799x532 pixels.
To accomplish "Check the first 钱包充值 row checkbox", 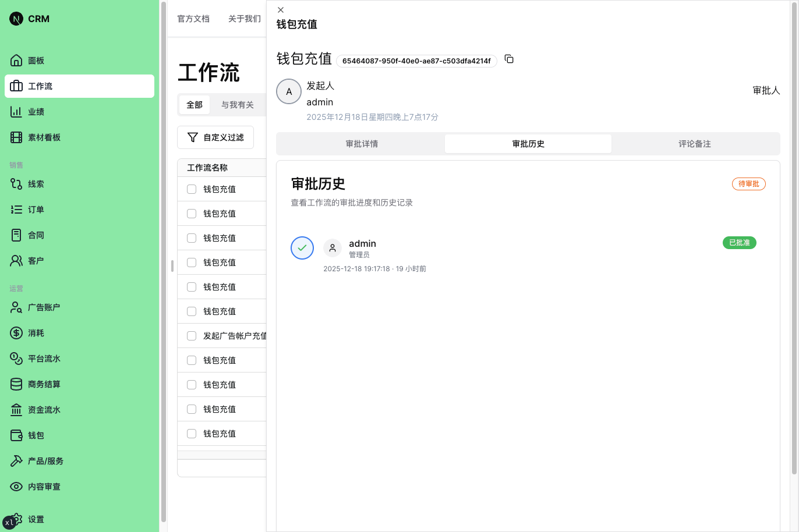I will point(191,189).
